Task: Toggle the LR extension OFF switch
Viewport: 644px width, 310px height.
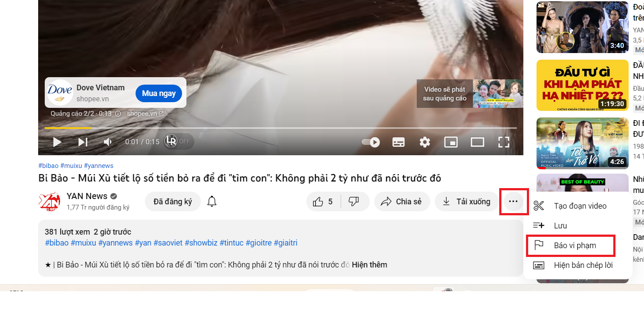Action: tap(179, 141)
